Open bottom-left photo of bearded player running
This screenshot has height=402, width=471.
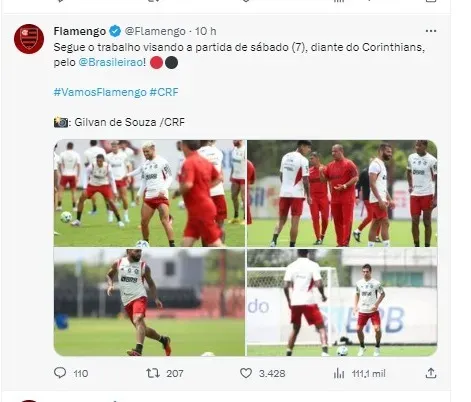click(x=149, y=302)
